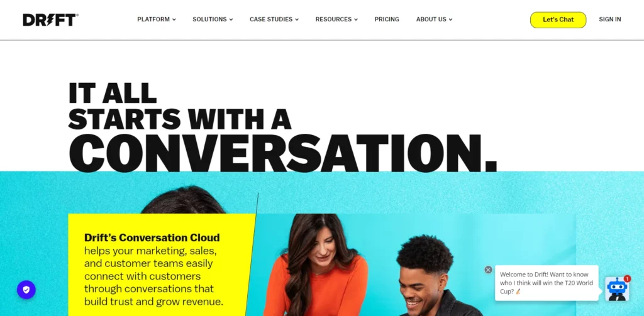The width and height of the screenshot is (644, 316).
Task: Expand the Platform dropdown chevron
Action: point(174,19)
